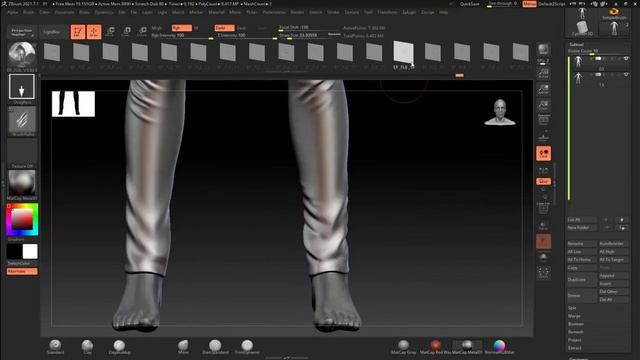Click Xpose icon at shelf bottom
640x360 pixels.
click(x=543, y=273)
